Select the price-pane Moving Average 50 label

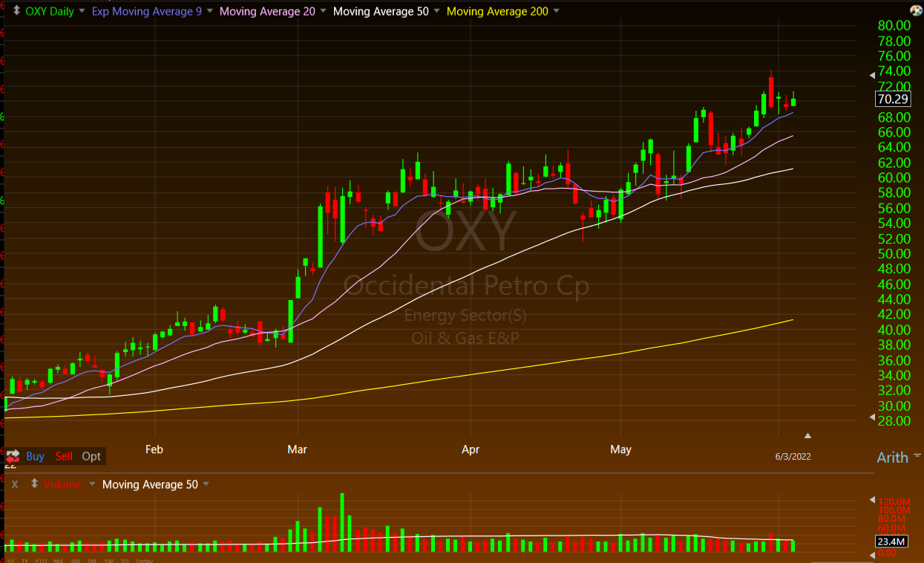[381, 11]
